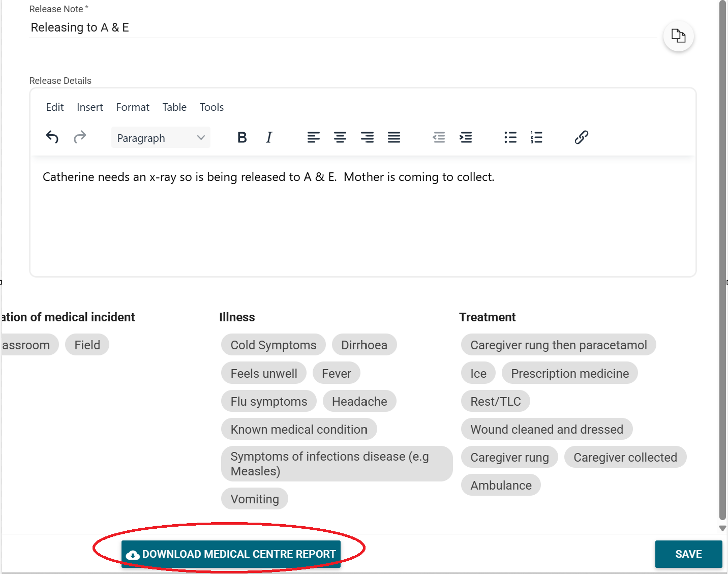
Task: Justify the paragraph text
Action: pyautogui.click(x=394, y=137)
